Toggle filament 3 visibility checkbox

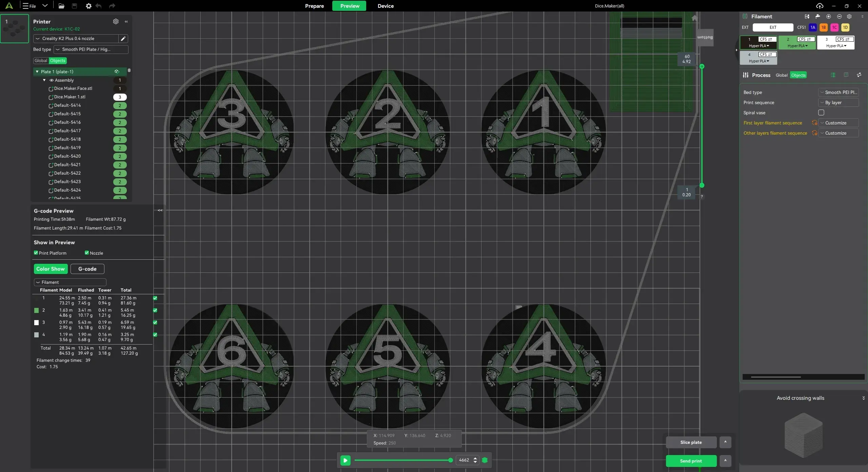point(155,322)
